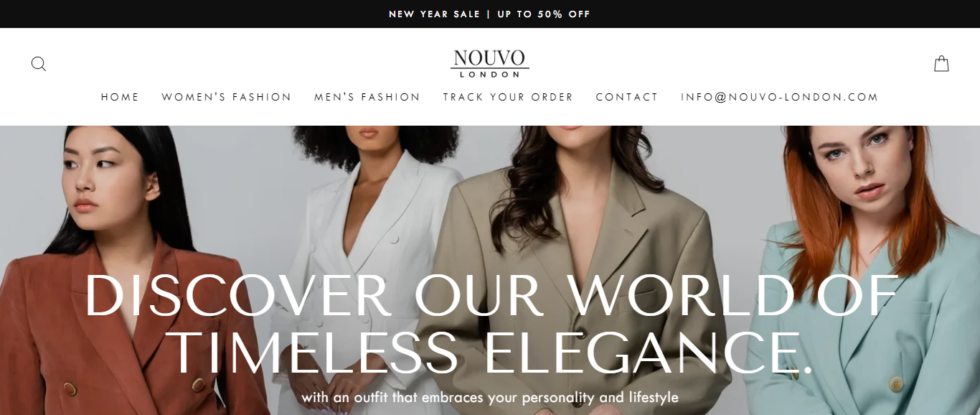
Task: Open the shopping bag cart icon
Action: coord(941,64)
